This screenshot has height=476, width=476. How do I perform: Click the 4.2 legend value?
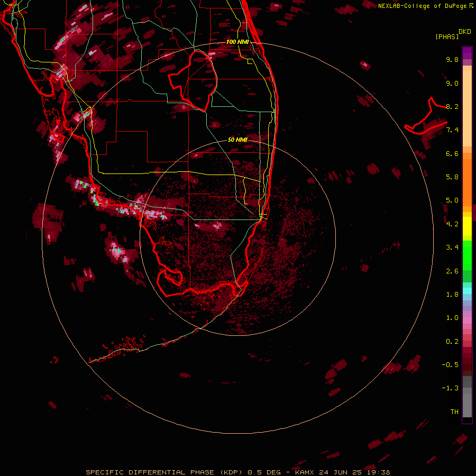click(x=452, y=224)
